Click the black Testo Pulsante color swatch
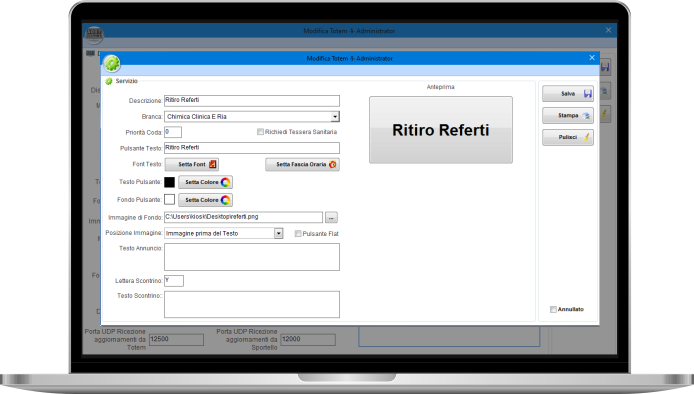 (170, 182)
